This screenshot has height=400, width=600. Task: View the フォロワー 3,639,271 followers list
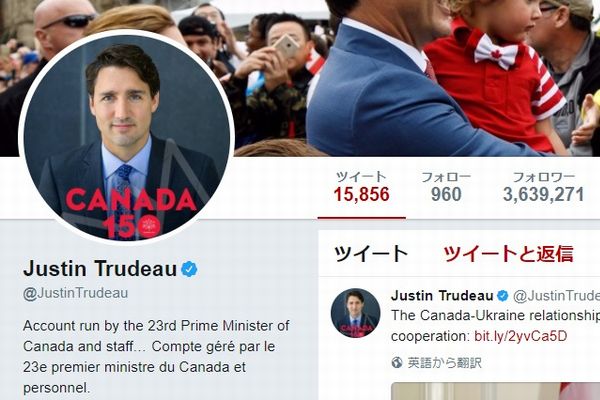(543, 188)
